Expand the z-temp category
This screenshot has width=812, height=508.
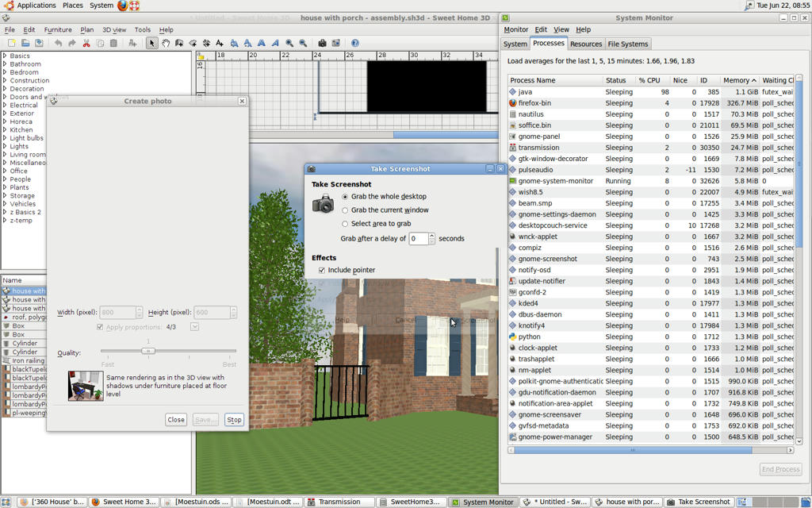point(5,221)
